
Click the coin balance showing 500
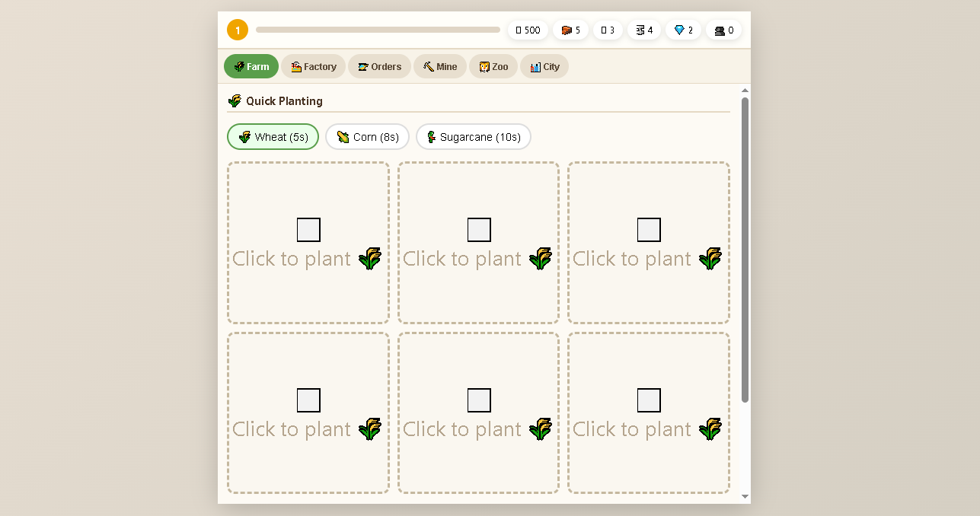[x=528, y=30]
